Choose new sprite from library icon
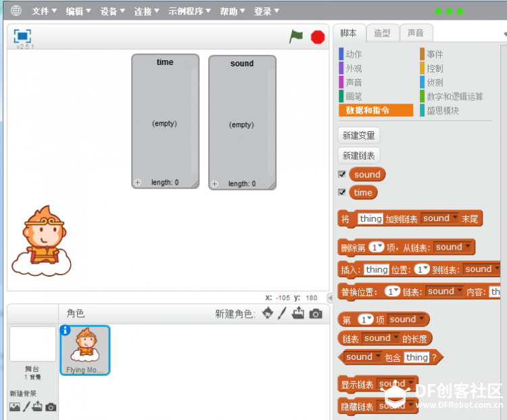The height and width of the screenshot is (420, 507). (268, 313)
